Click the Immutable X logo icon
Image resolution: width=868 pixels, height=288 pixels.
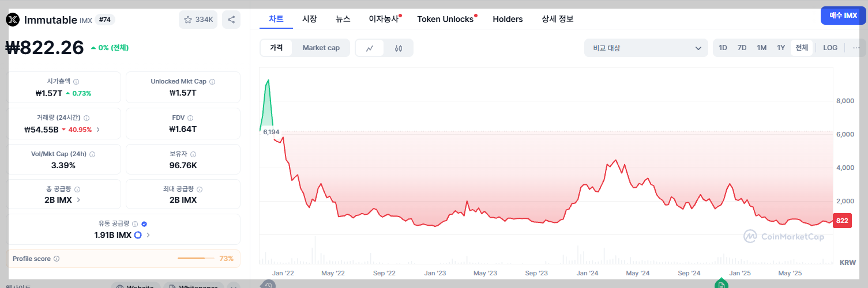pos(13,20)
